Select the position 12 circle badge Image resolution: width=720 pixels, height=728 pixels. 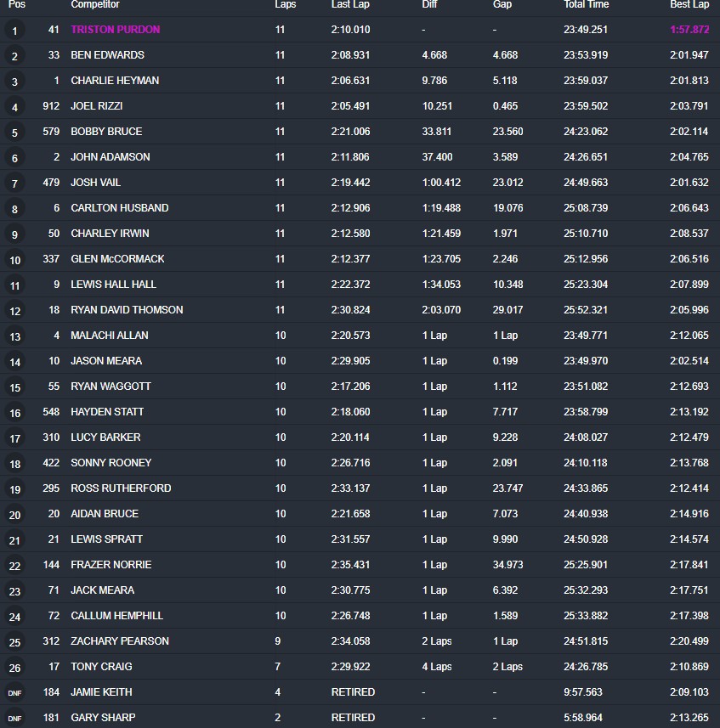pyautogui.click(x=14, y=312)
